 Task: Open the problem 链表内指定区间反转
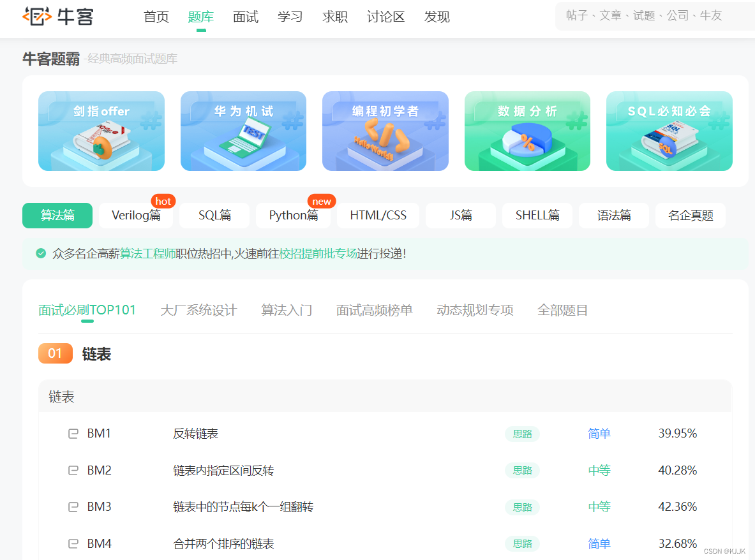tap(223, 470)
